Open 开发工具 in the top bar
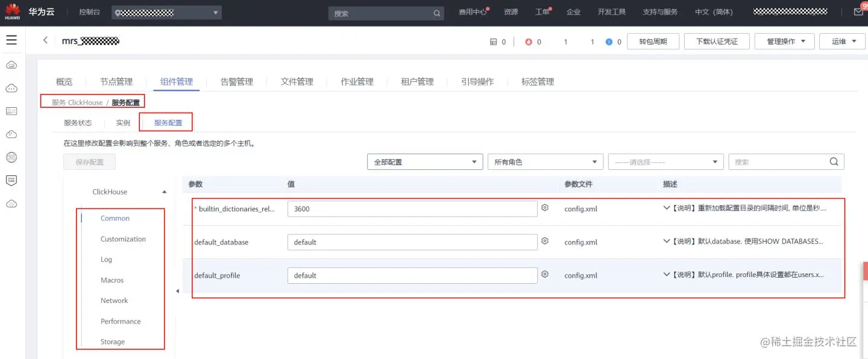Viewport: 868px width, 359px height. 612,12
